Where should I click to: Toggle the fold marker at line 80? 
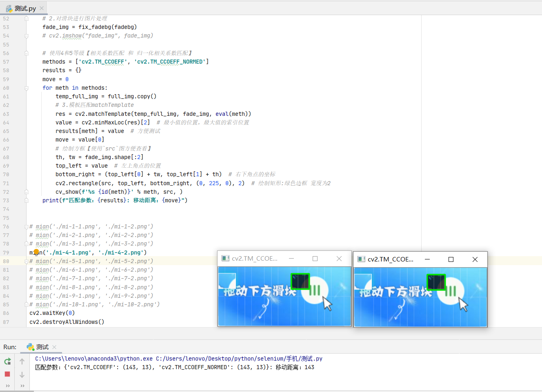[x=26, y=261]
